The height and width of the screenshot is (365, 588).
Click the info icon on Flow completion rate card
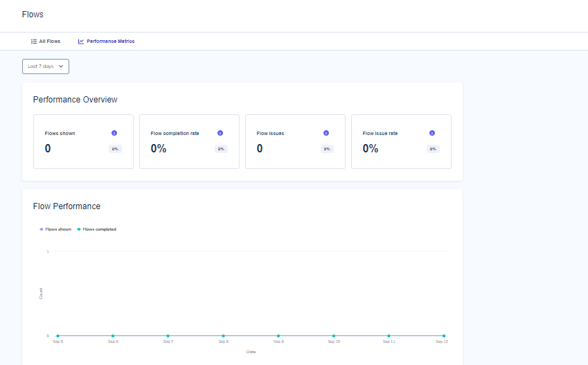click(x=220, y=133)
